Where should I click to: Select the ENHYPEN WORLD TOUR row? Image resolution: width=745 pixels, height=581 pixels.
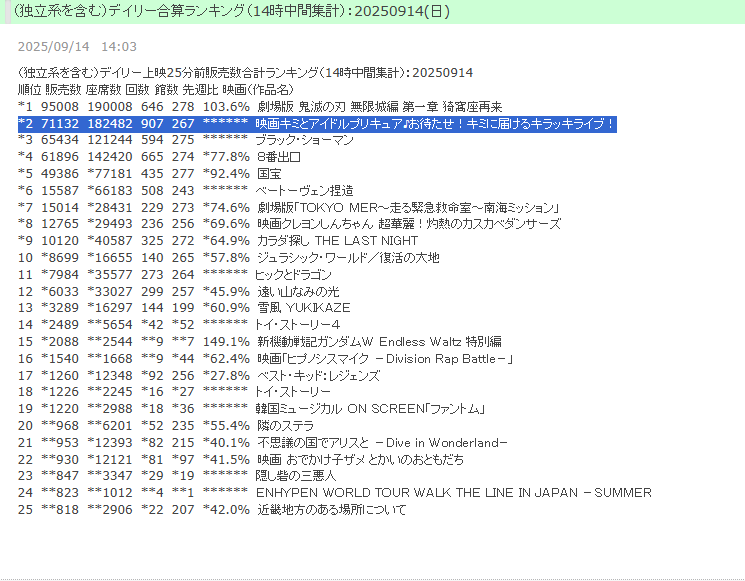(x=335, y=493)
